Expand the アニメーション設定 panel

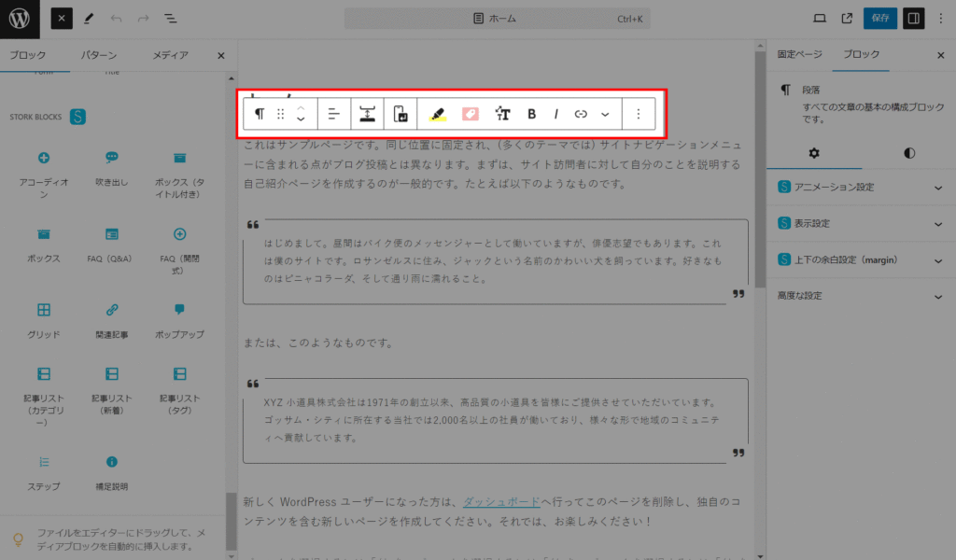pos(861,187)
